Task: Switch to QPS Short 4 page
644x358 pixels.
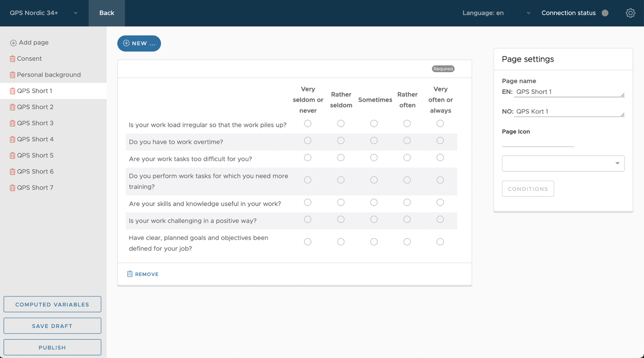Action: click(35, 139)
